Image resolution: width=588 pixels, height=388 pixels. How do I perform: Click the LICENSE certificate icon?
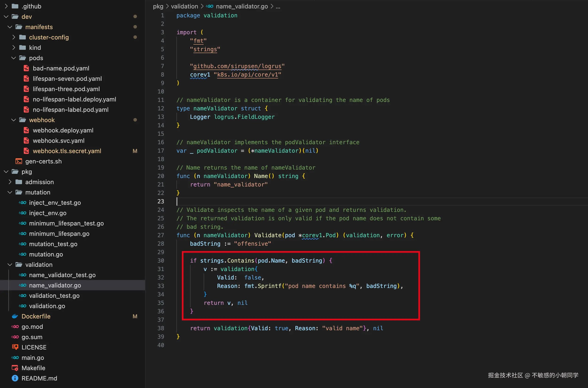coord(15,347)
